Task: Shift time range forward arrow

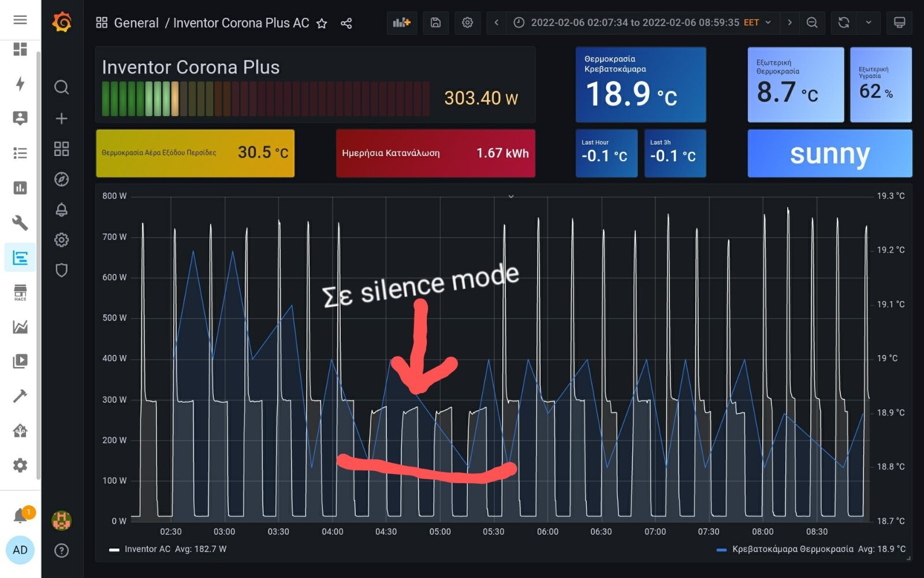Action: tap(789, 23)
